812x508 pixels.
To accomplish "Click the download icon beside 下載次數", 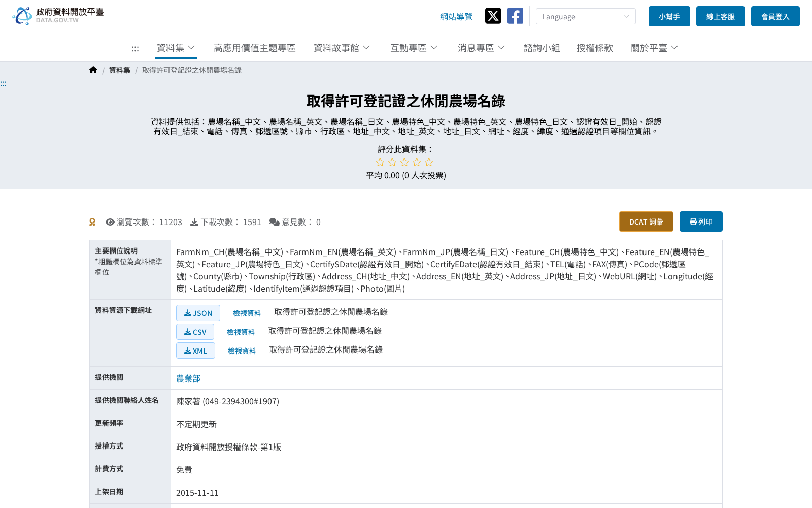I will (194, 222).
